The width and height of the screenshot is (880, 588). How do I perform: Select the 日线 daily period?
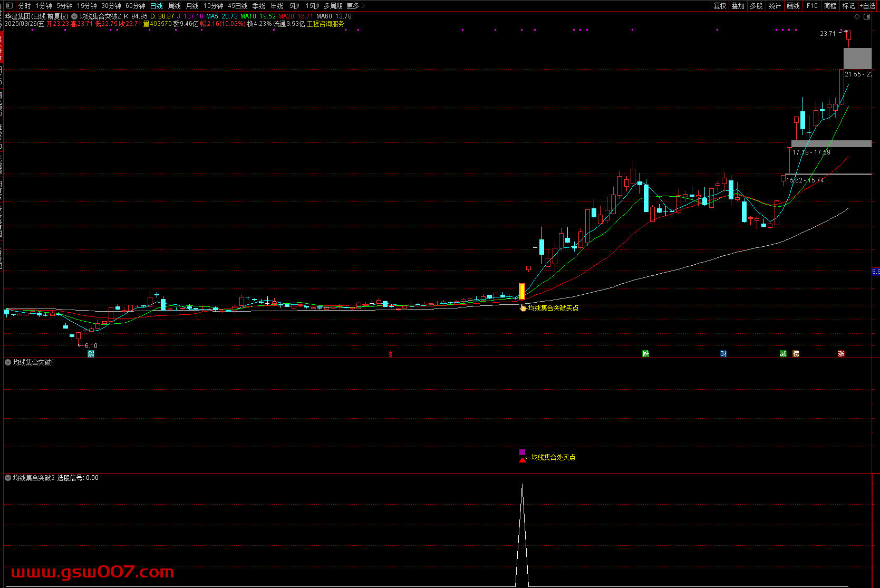[x=157, y=6]
